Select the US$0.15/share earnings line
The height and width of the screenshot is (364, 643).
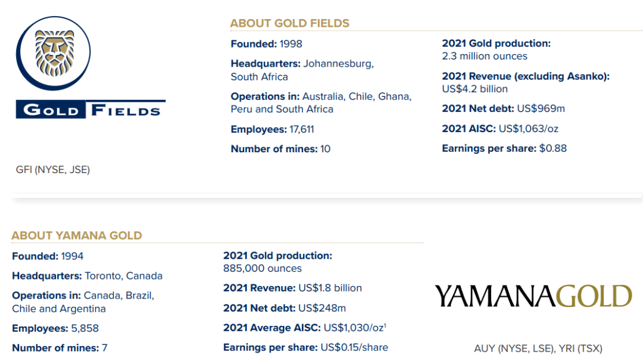point(305,347)
